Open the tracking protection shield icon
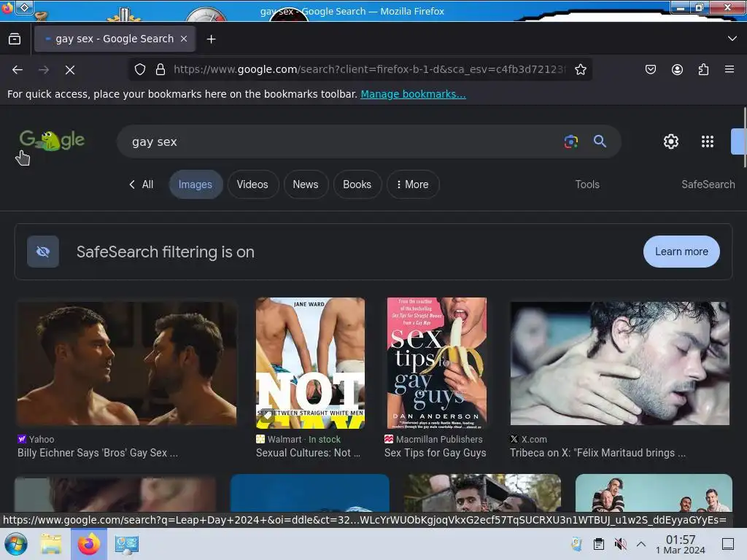The width and height of the screenshot is (747, 560). 139,69
